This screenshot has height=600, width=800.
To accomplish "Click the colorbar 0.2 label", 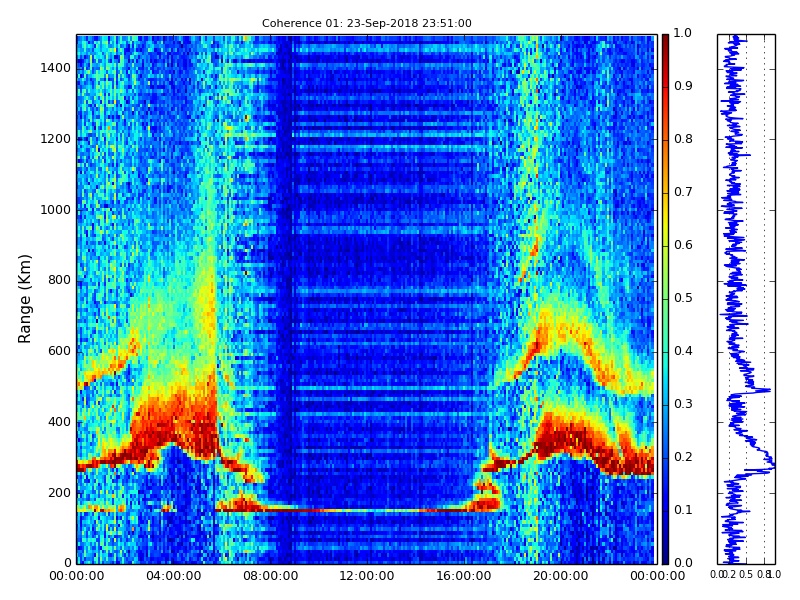I will pos(683,457).
